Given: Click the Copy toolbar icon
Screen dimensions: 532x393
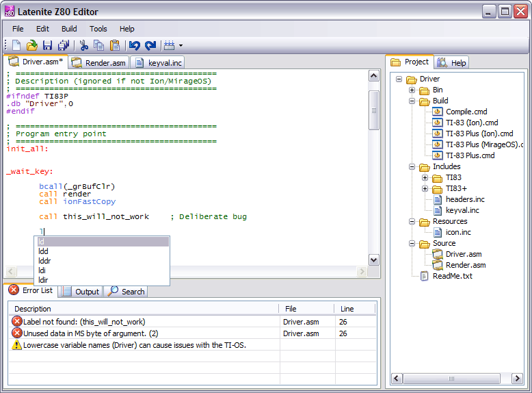Looking at the screenshot, I should (99, 45).
